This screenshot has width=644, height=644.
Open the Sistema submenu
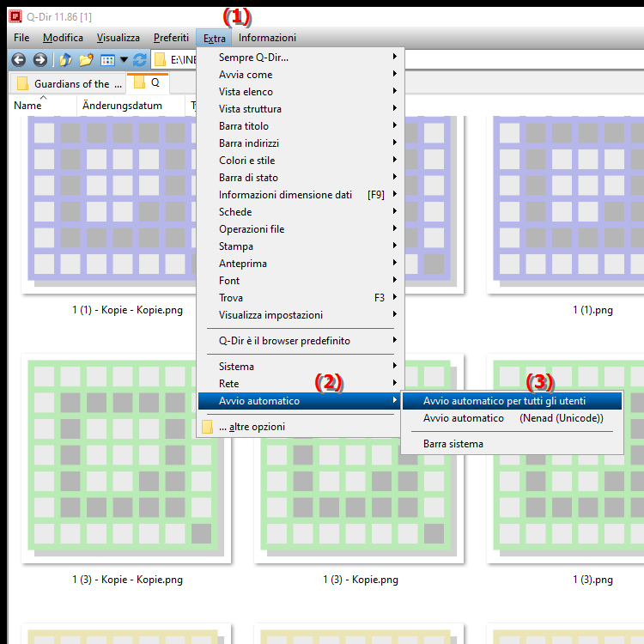(x=301, y=367)
